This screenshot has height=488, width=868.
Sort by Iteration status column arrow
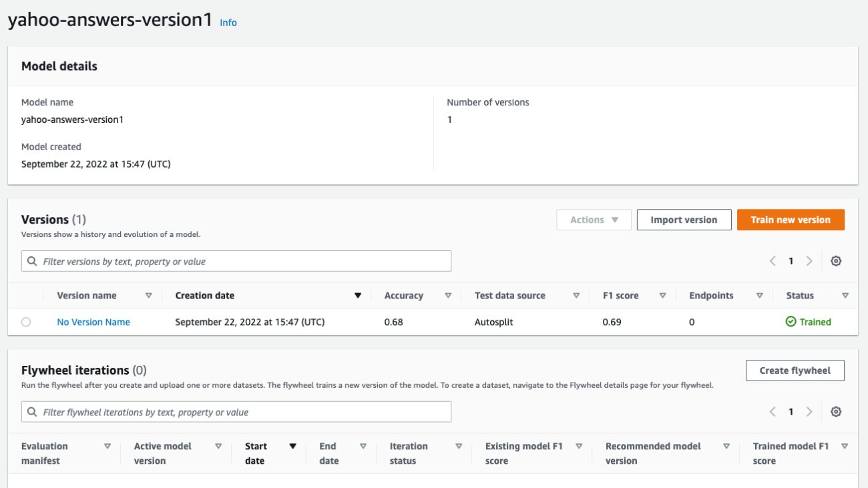(x=459, y=447)
